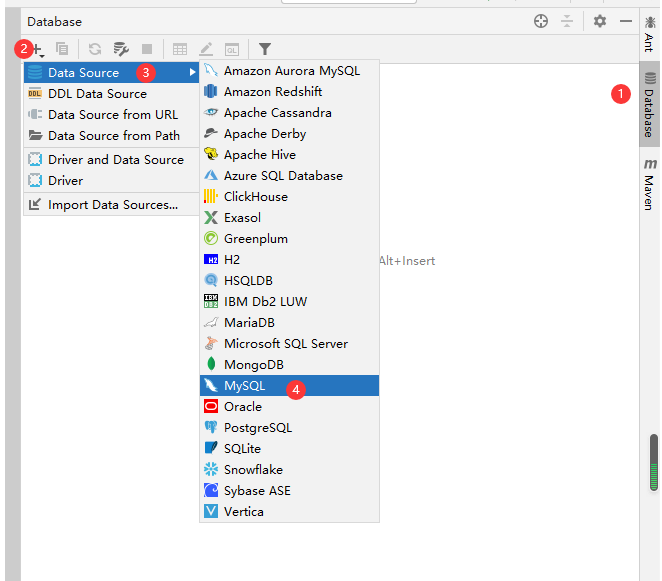Select Apache Cassandra
This screenshot has width=662, height=581.
pyautogui.click(x=289, y=113)
